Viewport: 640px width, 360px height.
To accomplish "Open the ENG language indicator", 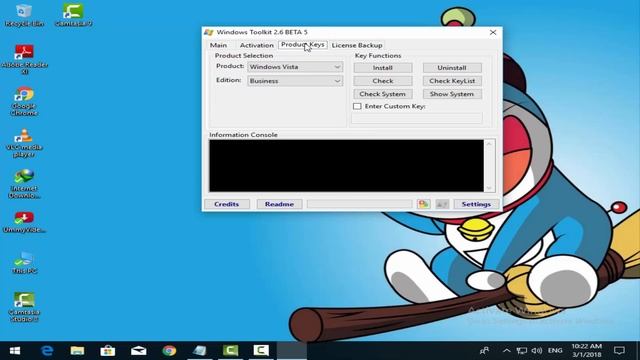I will 555,351.
